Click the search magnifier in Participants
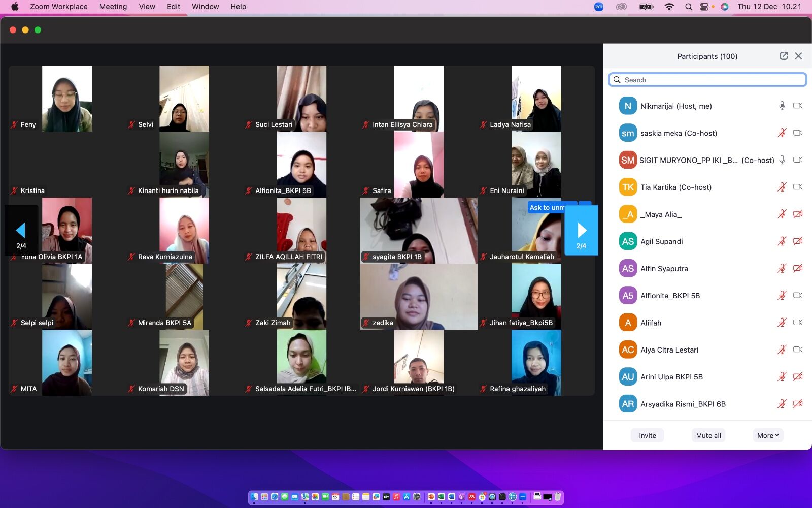The width and height of the screenshot is (812, 508). [617, 80]
